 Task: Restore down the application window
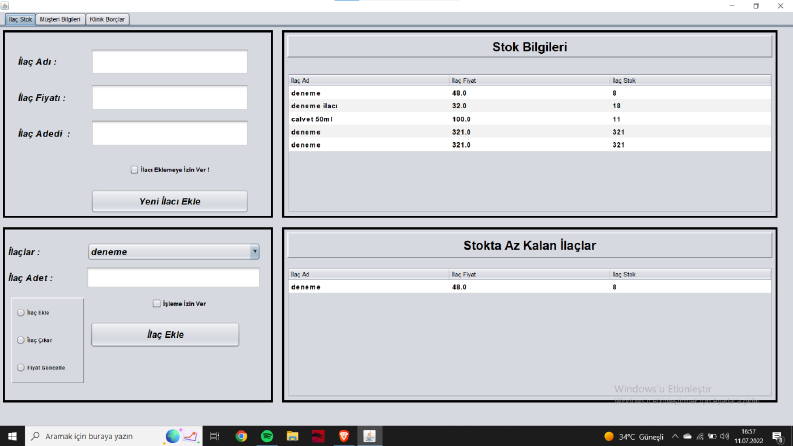(x=756, y=6)
